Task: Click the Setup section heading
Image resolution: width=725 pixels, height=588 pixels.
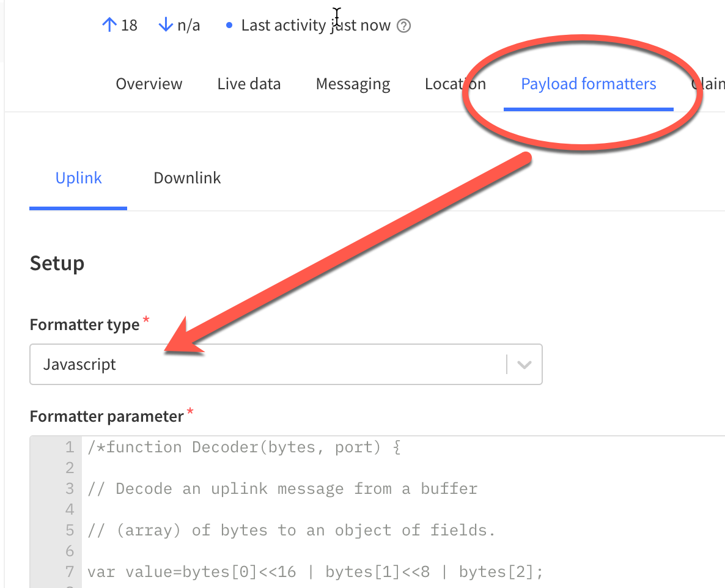Action: click(x=57, y=263)
